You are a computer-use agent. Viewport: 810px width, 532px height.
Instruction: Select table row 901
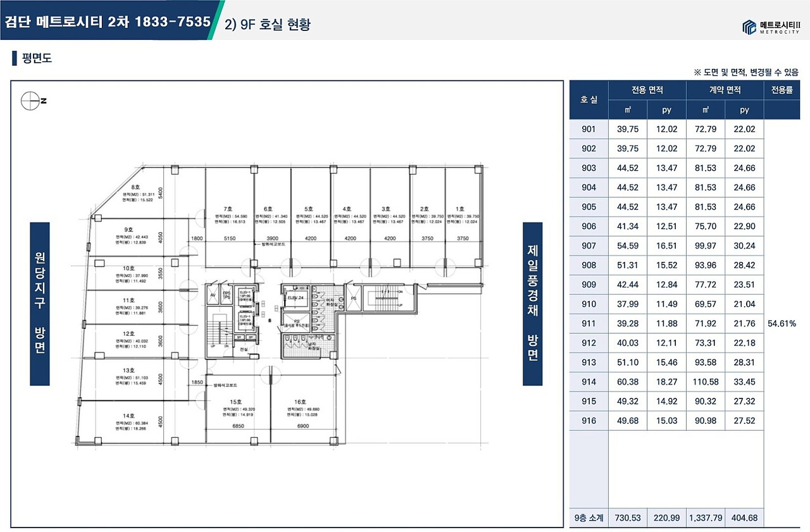tap(666, 129)
